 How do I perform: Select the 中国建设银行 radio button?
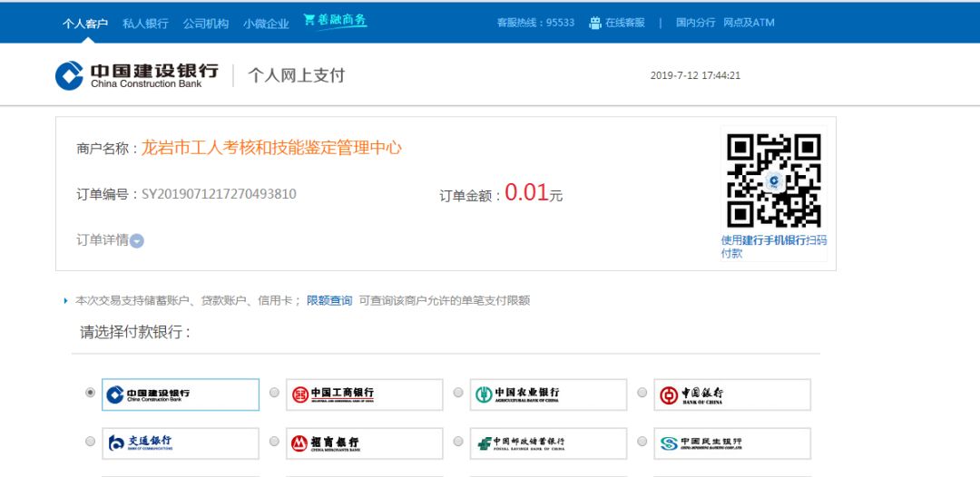click(91, 393)
